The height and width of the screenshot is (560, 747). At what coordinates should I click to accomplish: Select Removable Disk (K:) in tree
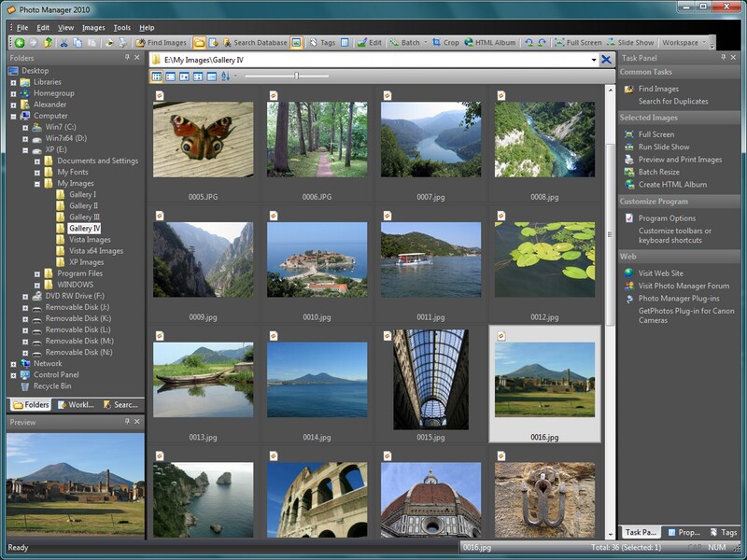78,318
